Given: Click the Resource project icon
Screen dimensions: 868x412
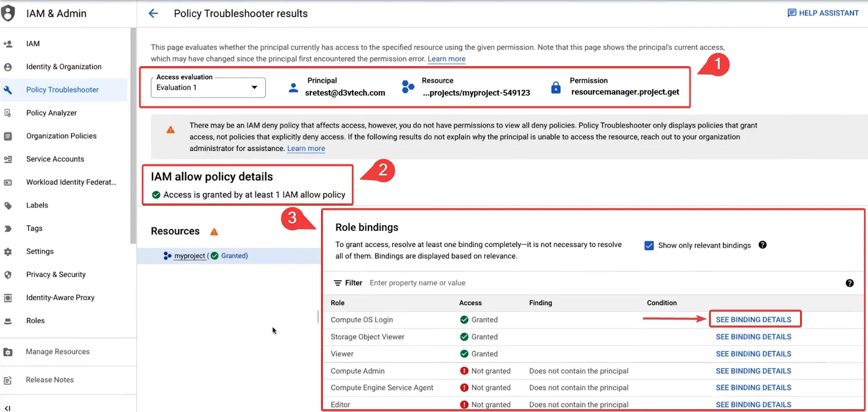Looking at the screenshot, I should pyautogui.click(x=408, y=86).
